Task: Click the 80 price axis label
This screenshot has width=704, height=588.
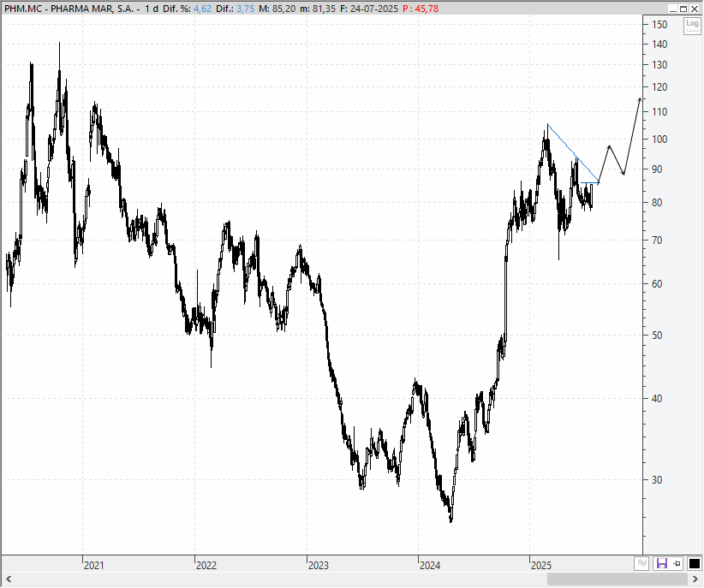Action: pos(657,203)
